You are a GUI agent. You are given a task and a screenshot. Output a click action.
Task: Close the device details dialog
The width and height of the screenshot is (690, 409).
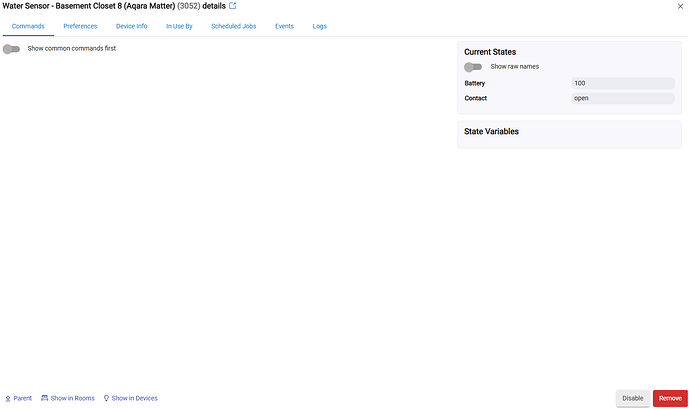click(680, 6)
